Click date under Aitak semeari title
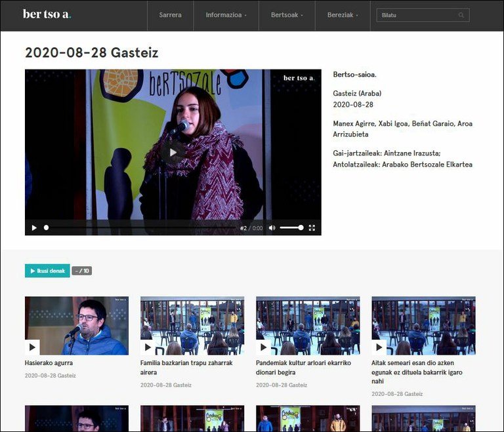 click(397, 394)
